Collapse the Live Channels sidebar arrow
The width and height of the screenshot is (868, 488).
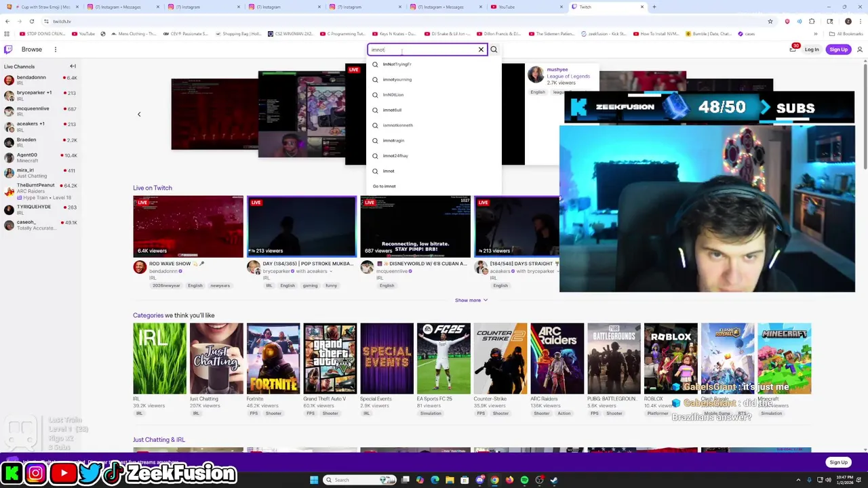(73, 66)
